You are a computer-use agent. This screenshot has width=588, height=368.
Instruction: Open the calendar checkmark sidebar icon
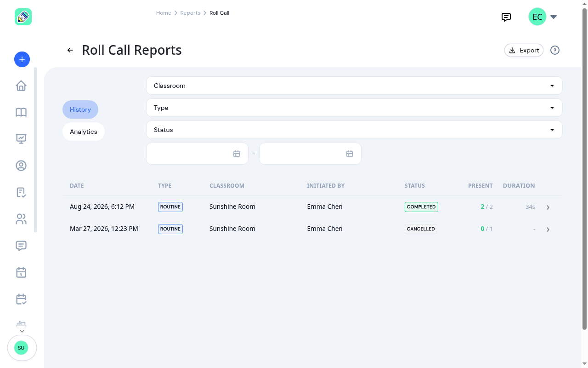[21, 299]
